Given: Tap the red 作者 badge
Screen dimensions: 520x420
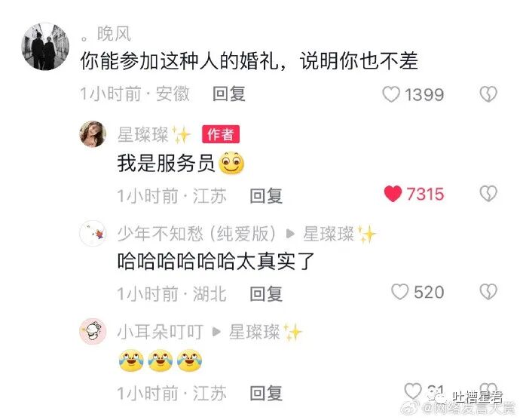Looking at the screenshot, I should (221, 134).
